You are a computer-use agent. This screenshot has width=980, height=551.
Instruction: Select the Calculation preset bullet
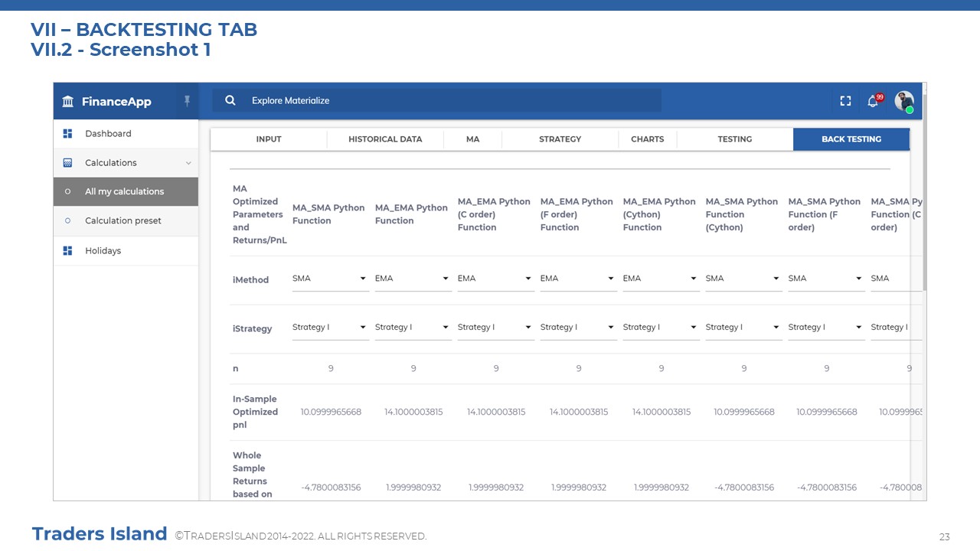click(67, 221)
